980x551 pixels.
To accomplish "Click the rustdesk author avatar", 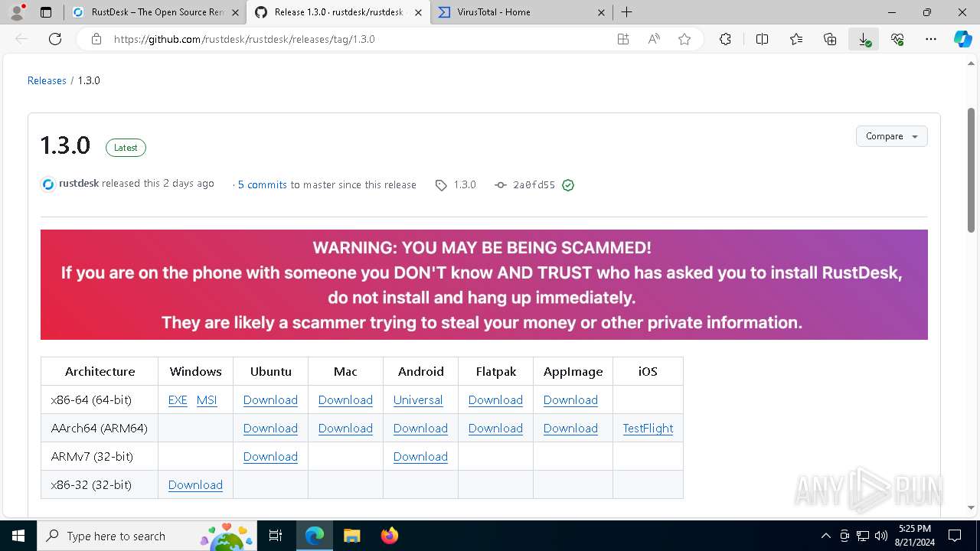I will tap(48, 184).
